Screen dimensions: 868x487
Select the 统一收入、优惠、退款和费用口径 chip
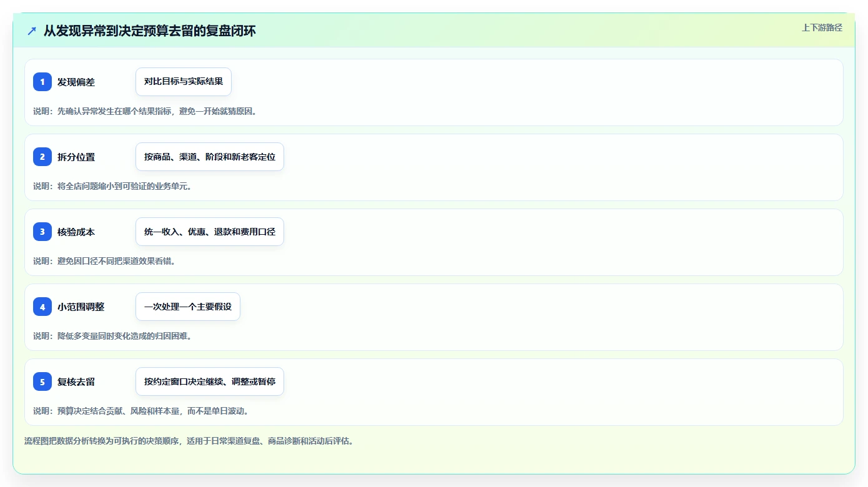pyautogui.click(x=210, y=232)
